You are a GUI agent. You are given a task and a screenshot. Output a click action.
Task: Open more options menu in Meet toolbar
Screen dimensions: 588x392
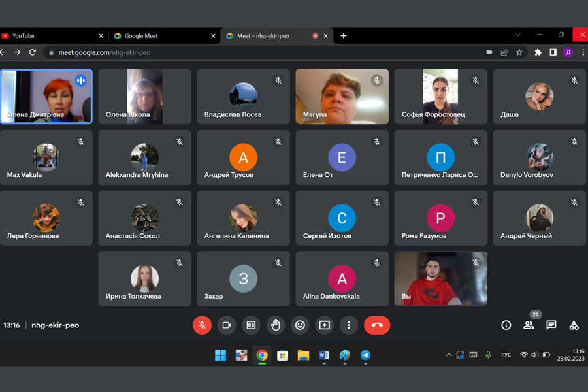pos(349,325)
